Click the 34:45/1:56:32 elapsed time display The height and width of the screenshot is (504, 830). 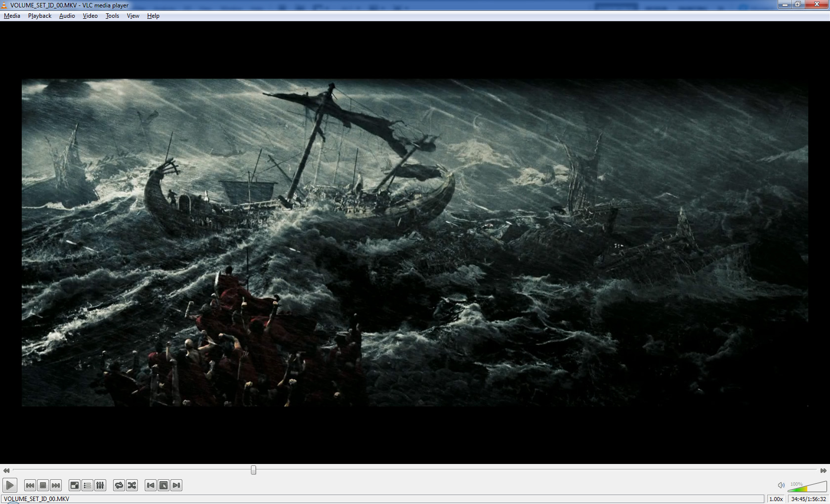coord(809,499)
